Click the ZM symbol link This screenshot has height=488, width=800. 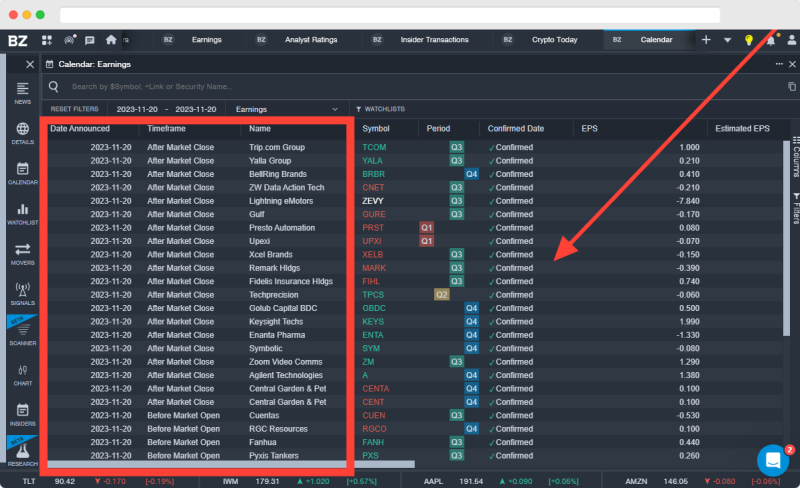click(368, 362)
